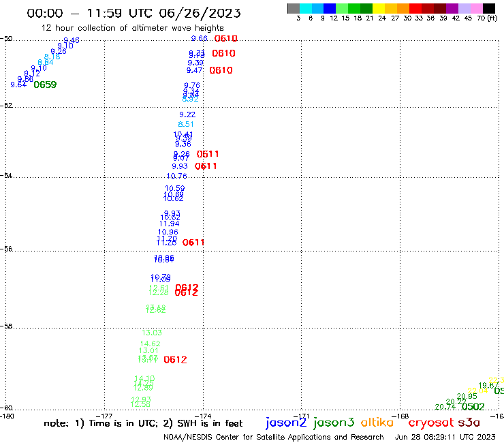This screenshot has width=504, height=443.
Task: Click the yellow 22.04 wave height value
Action: (x=478, y=391)
